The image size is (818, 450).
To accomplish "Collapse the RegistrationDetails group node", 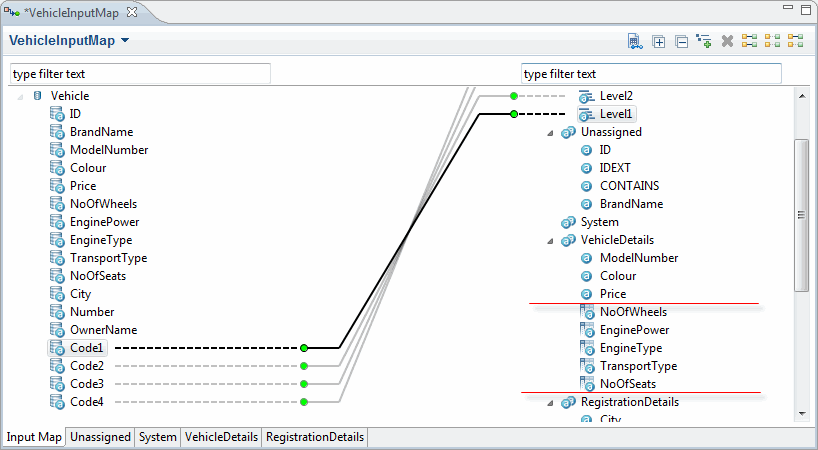I will tap(550, 403).
